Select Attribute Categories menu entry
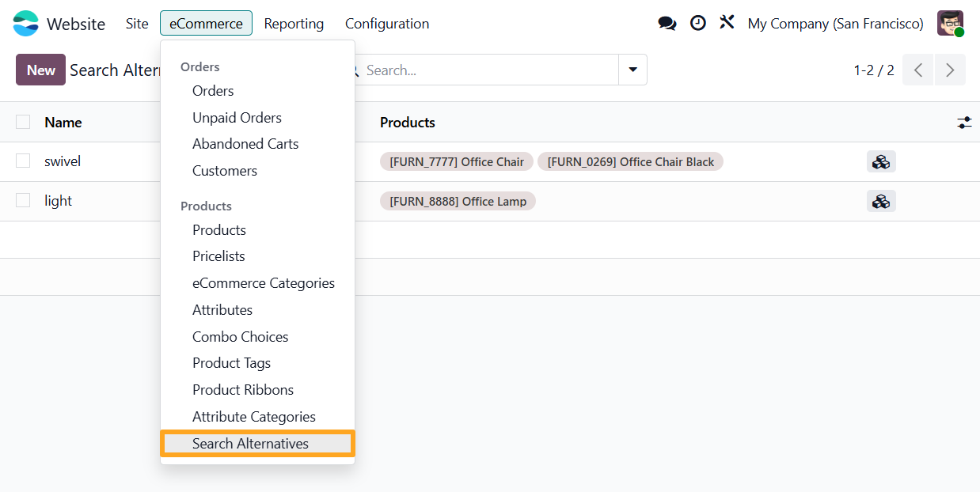980x492 pixels. [254, 417]
